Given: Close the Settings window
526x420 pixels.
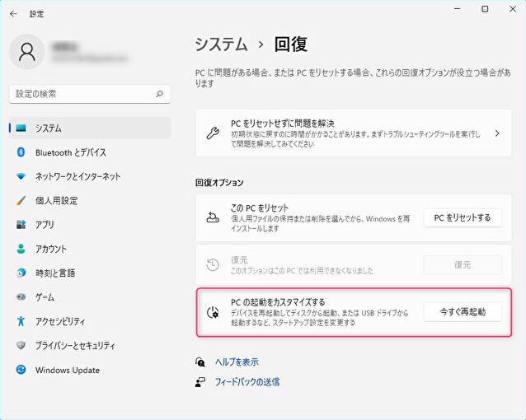Looking at the screenshot, I should 513,9.
